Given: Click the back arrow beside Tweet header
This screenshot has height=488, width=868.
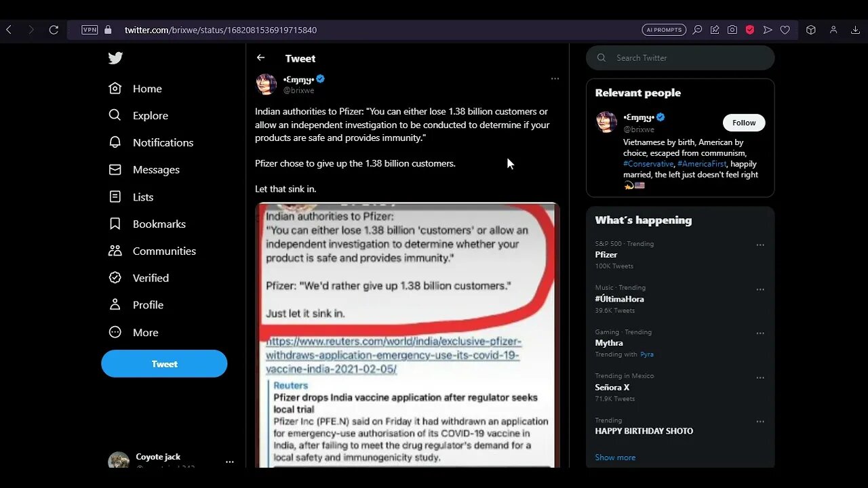Looking at the screenshot, I should [x=260, y=58].
